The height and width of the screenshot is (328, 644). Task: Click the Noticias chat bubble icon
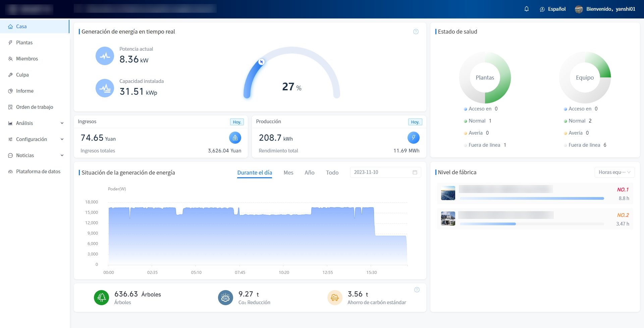(10, 155)
